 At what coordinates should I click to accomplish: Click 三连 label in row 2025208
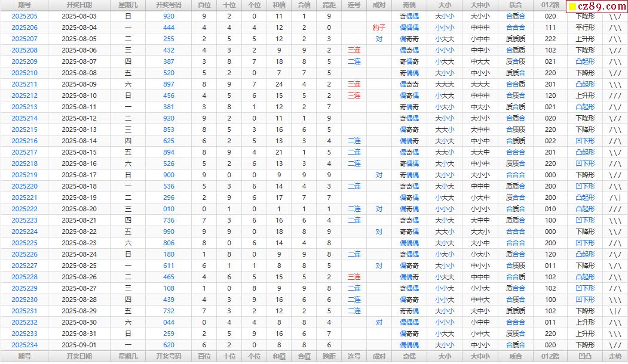[354, 50]
